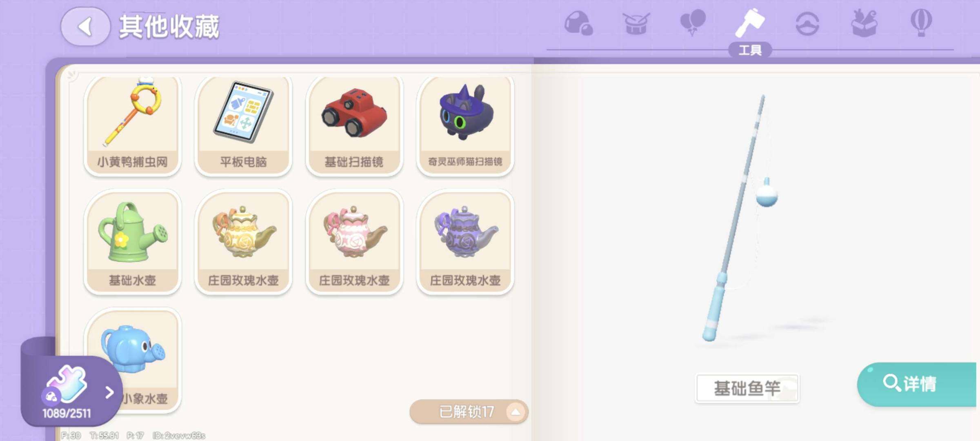Expand the 已解锁17 filter dropdown
The image size is (980, 441).
[469, 412]
